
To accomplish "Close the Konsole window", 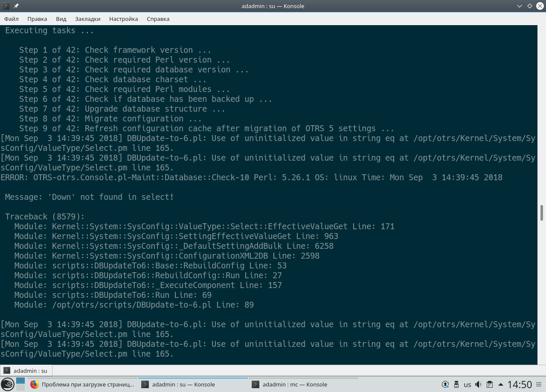I will [x=539, y=6].
